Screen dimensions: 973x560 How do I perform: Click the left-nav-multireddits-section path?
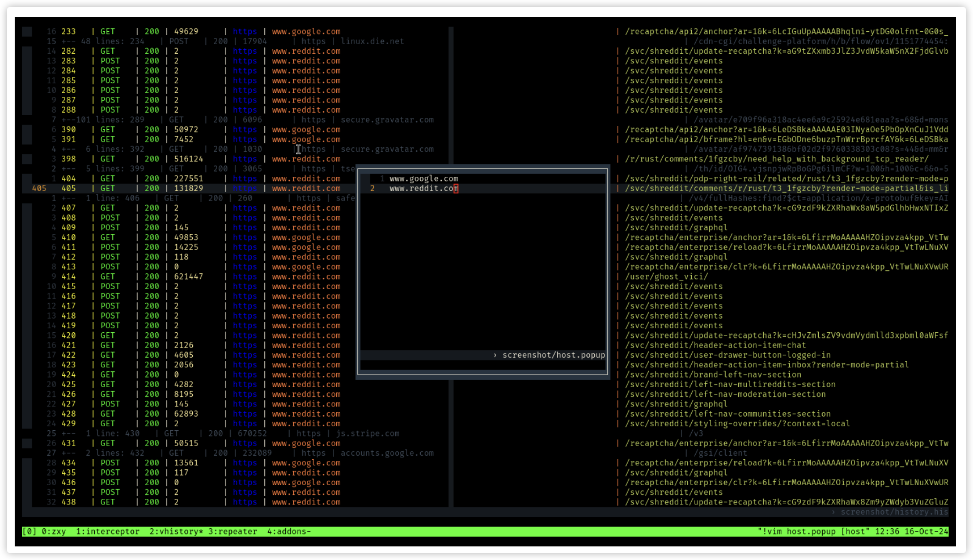[730, 384]
